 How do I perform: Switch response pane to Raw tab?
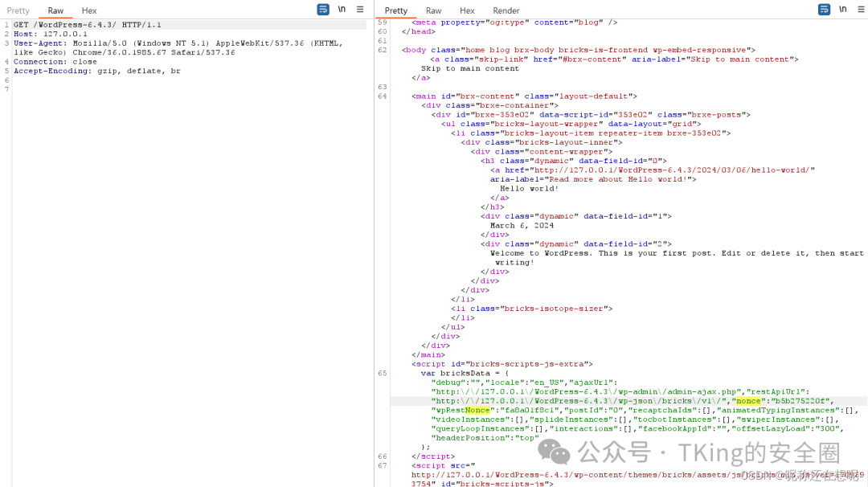[x=433, y=10]
